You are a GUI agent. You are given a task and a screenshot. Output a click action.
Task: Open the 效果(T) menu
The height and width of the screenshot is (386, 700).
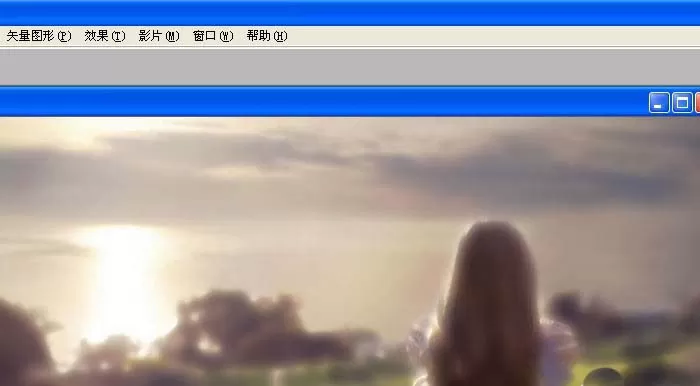coord(105,36)
